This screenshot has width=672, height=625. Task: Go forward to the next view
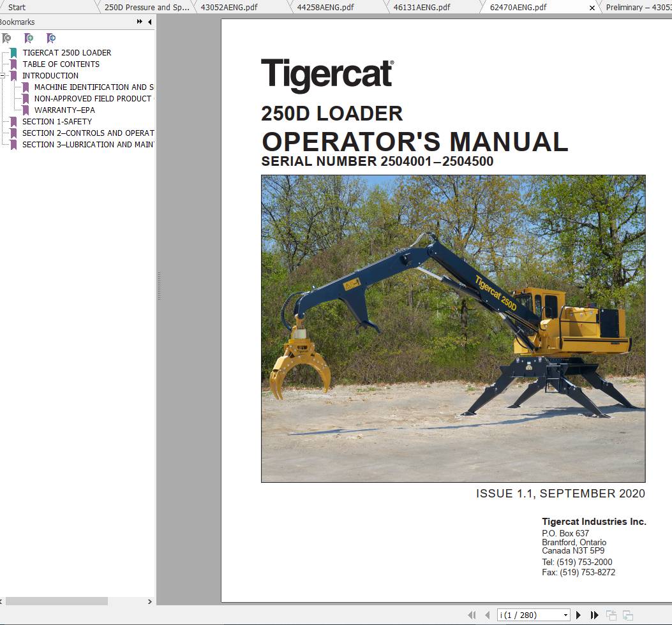[x=629, y=614]
